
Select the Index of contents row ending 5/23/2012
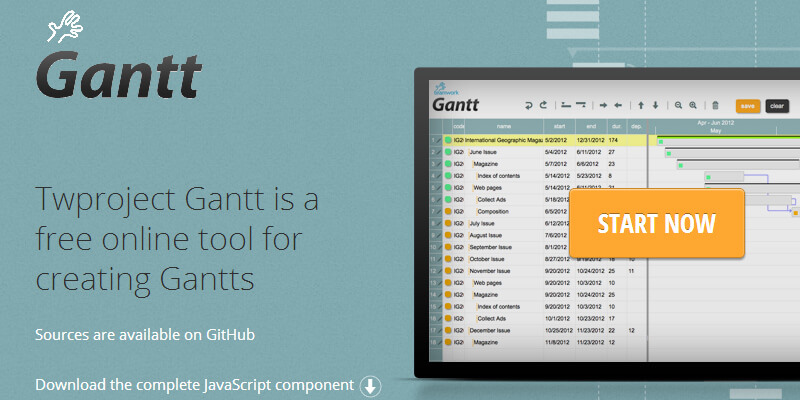[x=538, y=176]
